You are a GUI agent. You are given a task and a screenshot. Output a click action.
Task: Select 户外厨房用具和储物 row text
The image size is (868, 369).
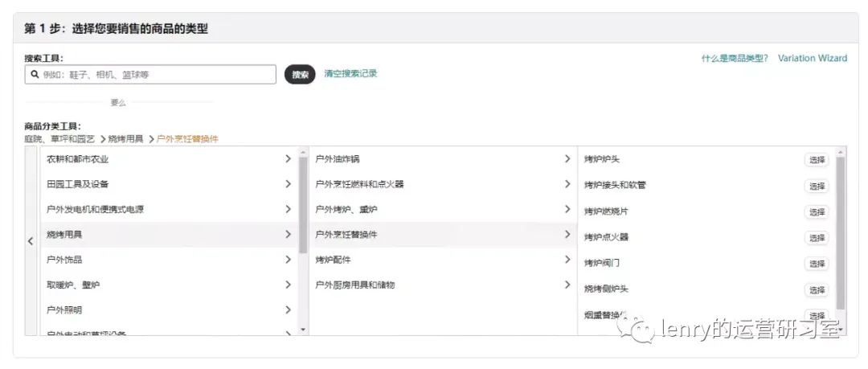[x=355, y=285]
